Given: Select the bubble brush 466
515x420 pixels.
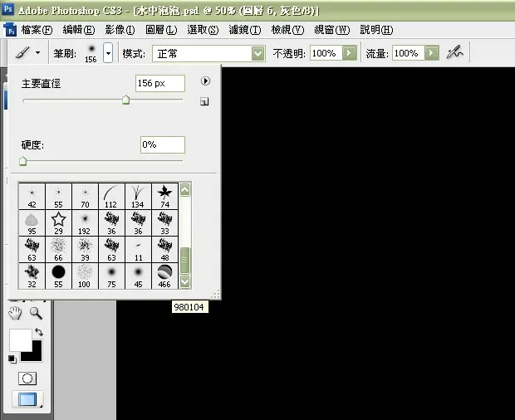Looking at the screenshot, I should [164, 276].
